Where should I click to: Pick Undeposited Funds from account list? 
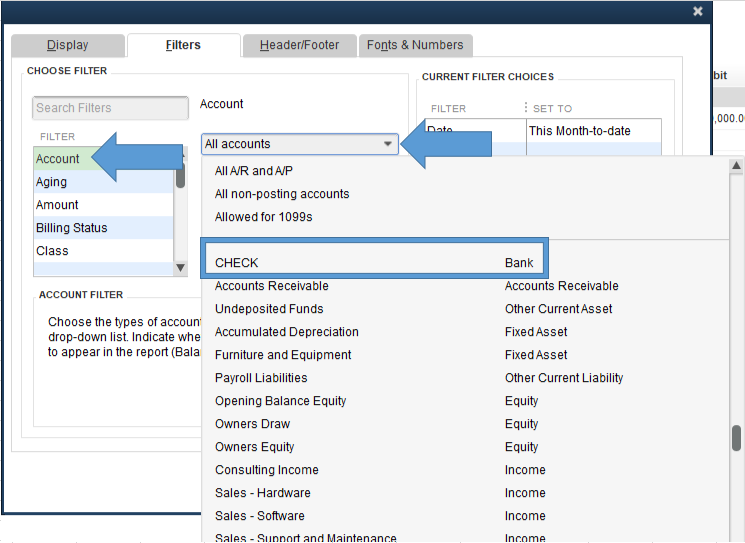pos(269,309)
